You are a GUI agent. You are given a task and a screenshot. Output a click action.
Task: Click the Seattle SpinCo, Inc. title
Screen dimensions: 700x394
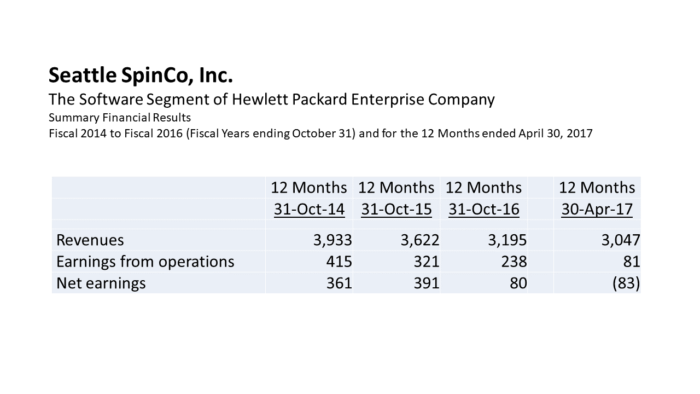pos(141,75)
